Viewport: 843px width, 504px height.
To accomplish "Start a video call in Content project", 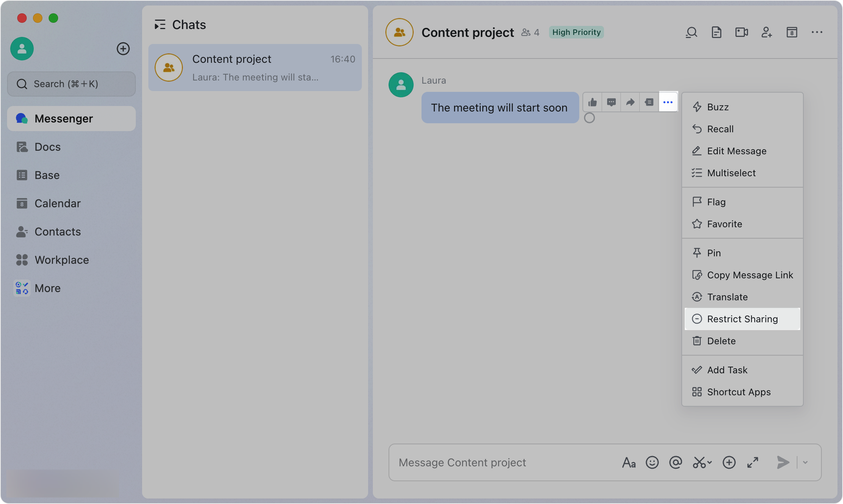I will coord(741,32).
